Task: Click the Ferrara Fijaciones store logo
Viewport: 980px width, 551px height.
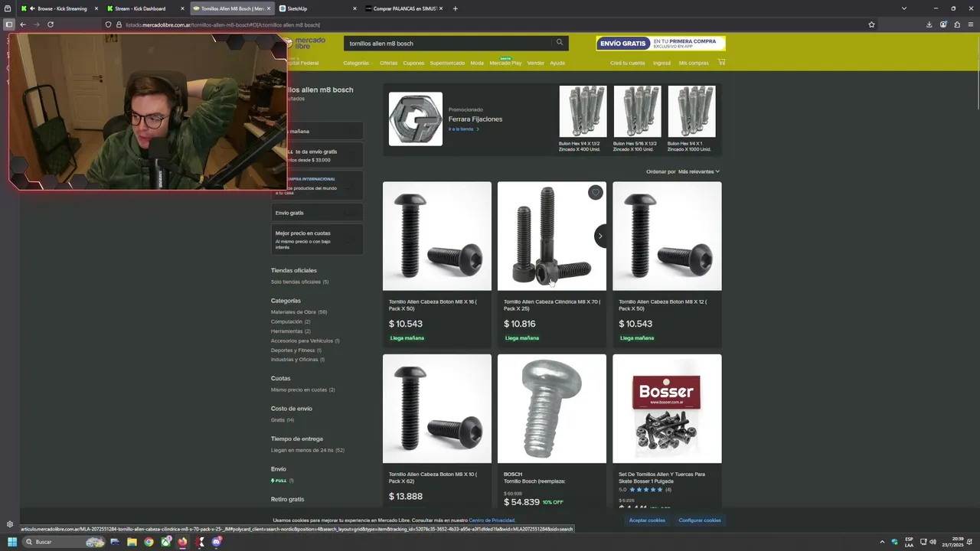Action: click(416, 119)
